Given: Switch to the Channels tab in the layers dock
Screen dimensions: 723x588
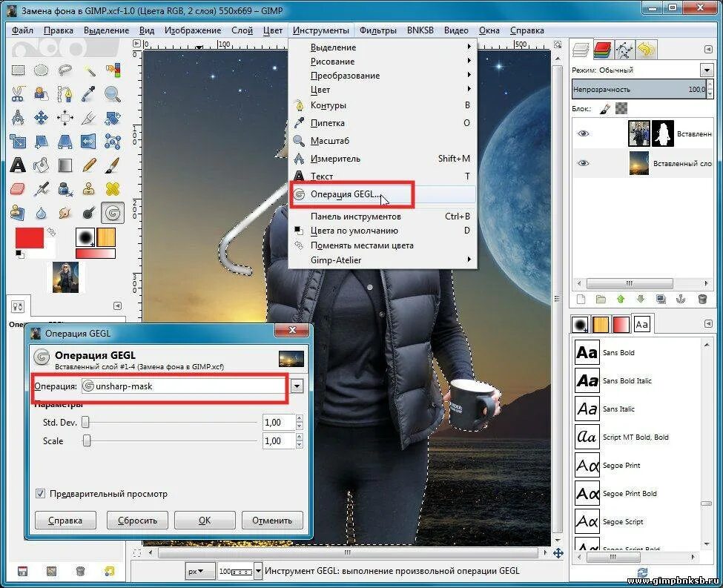Looking at the screenshot, I should pos(602,50).
